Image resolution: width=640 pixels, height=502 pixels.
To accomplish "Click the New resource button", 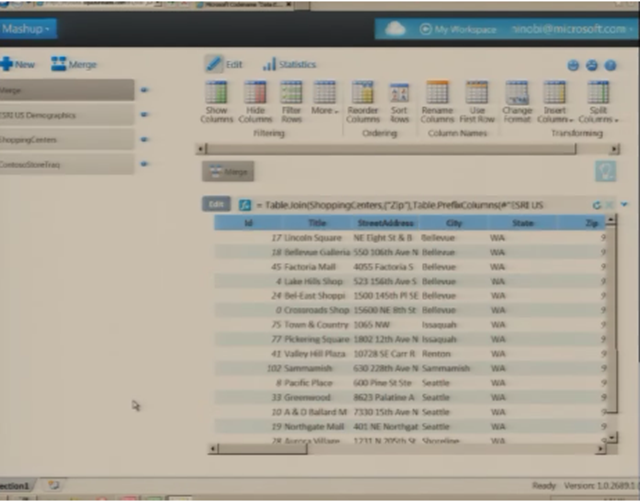I will click(x=17, y=64).
